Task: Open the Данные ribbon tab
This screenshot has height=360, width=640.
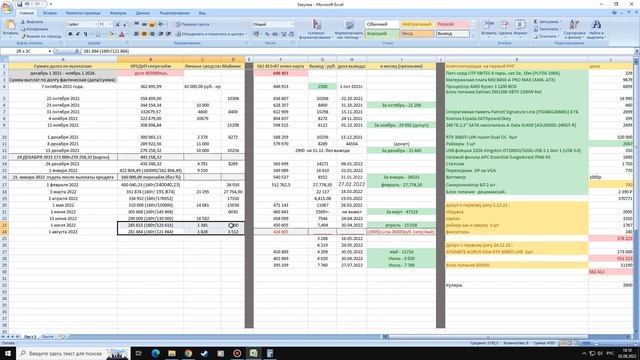Action: pyautogui.click(x=143, y=13)
